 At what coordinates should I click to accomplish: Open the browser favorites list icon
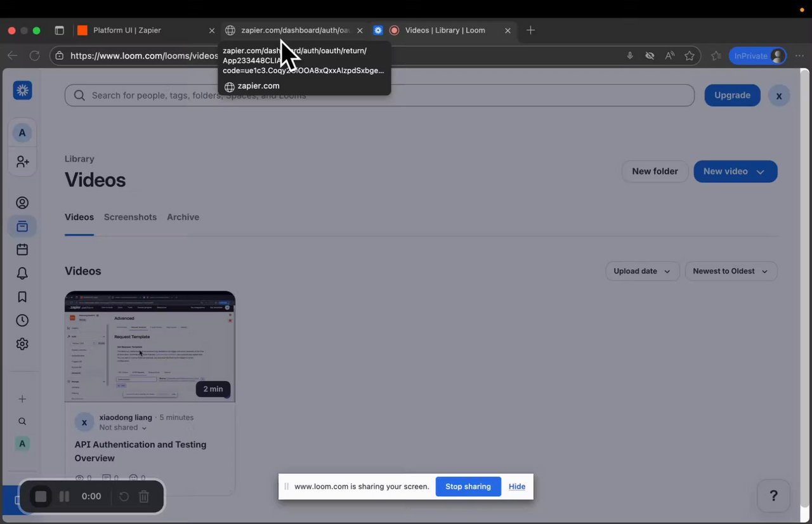pos(716,56)
